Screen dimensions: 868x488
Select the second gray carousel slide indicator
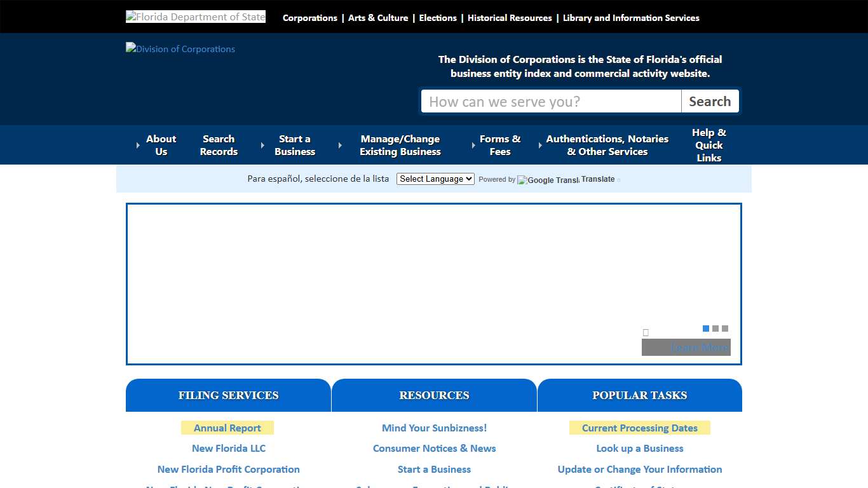[714, 329]
